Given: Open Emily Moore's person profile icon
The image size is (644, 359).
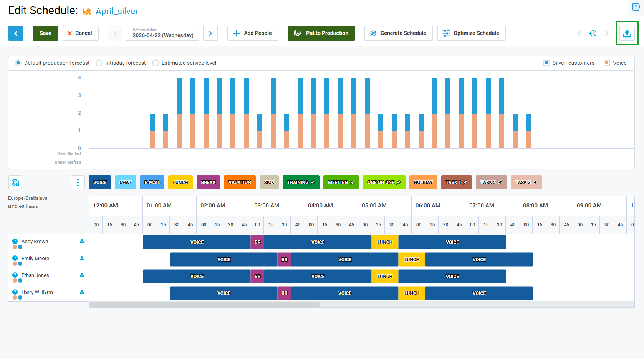Looking at the screenshot, I should [82, 258].
